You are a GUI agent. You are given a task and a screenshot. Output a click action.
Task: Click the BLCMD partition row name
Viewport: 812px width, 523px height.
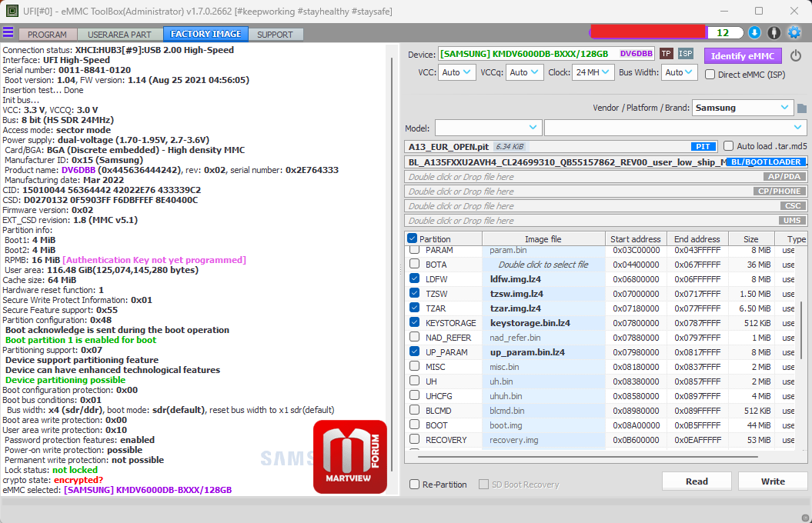438,411
